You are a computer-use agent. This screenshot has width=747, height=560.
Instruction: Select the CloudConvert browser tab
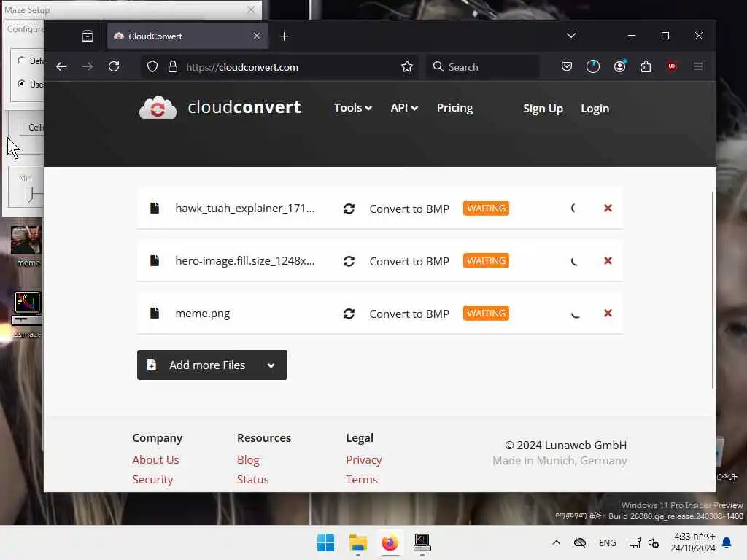tap(187, 36)
